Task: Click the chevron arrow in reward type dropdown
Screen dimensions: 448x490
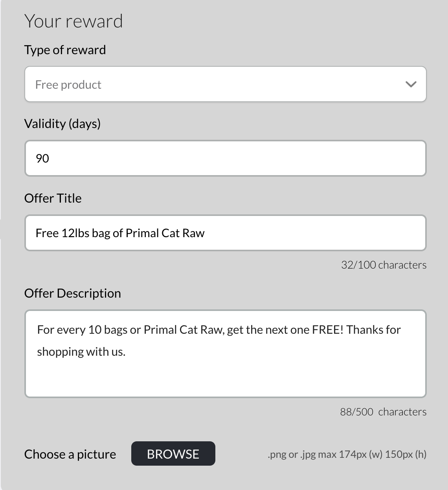Action: tap(411, 84)
